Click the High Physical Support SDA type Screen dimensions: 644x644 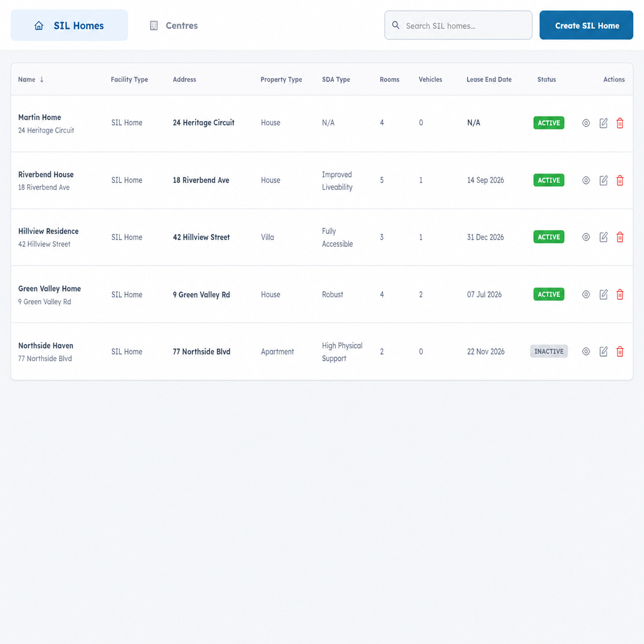pyautogui.click(x=342, y=352)
